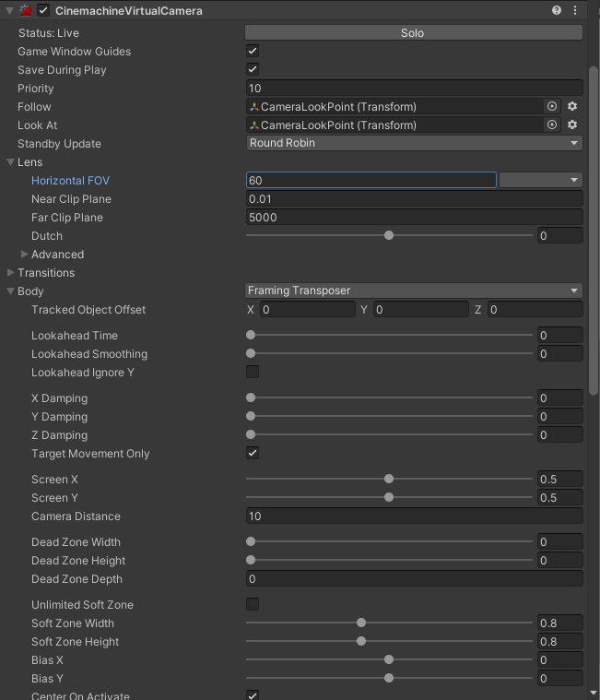Click the Screen X slider handle
Image resolution: width=600 pixels, height=700 pixels.
(x=389, y=479)
